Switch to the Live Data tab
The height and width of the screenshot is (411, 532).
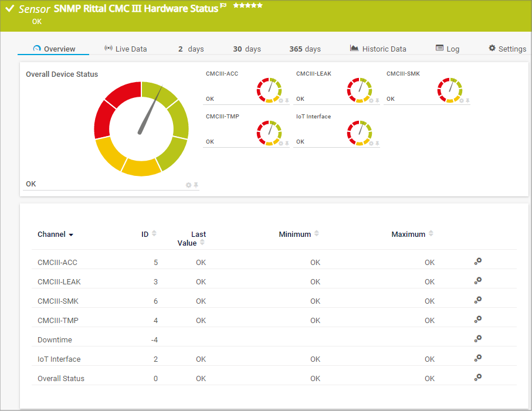[x=126, y=49]
